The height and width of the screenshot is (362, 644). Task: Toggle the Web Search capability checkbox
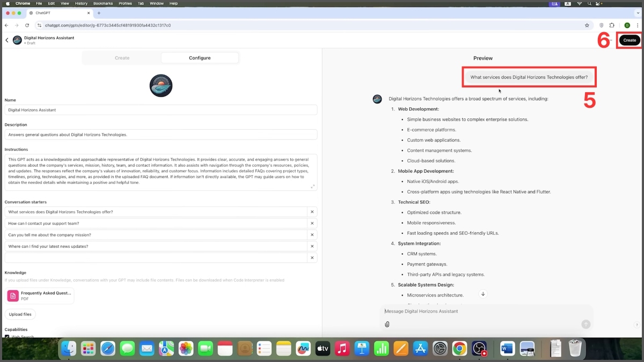tap(7, 337)
